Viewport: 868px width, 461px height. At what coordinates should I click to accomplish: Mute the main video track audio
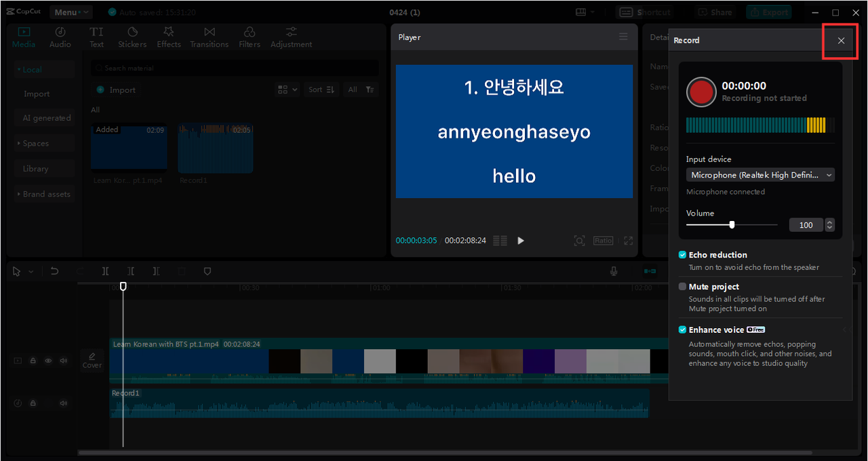click(x=64, y=361)
